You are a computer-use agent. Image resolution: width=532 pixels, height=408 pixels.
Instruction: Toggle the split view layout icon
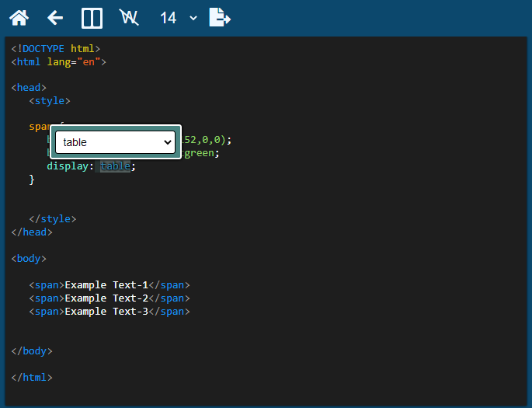point(92,18)
